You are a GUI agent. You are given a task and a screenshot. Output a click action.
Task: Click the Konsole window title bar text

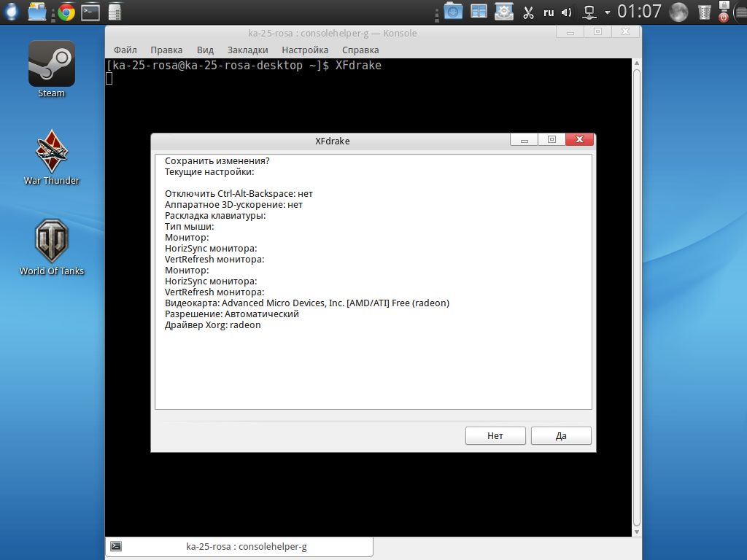(333, 34)
